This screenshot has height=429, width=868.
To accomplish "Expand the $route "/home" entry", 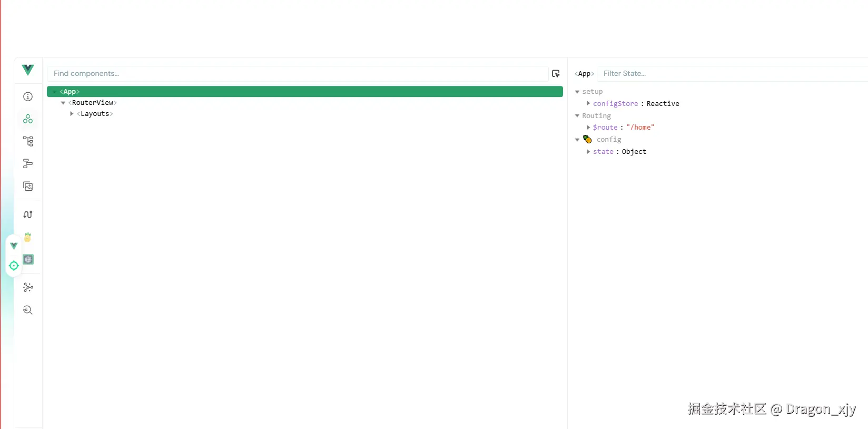I will coord(588,127).
